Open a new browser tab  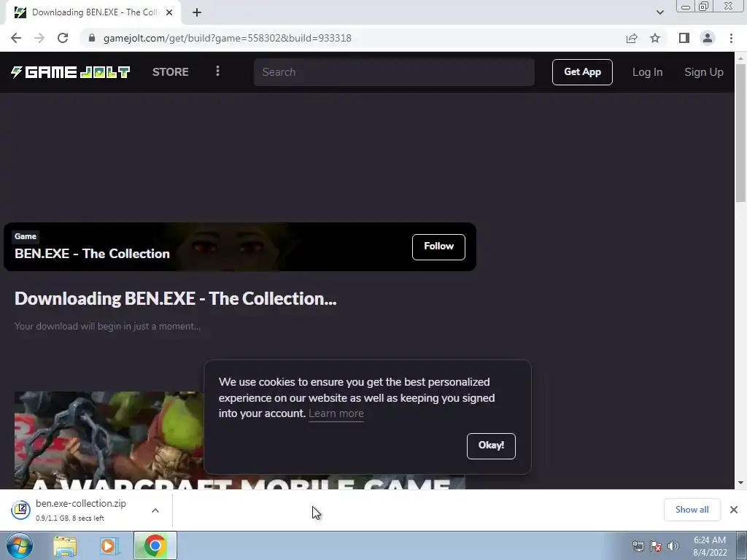(x=197, y=12)
